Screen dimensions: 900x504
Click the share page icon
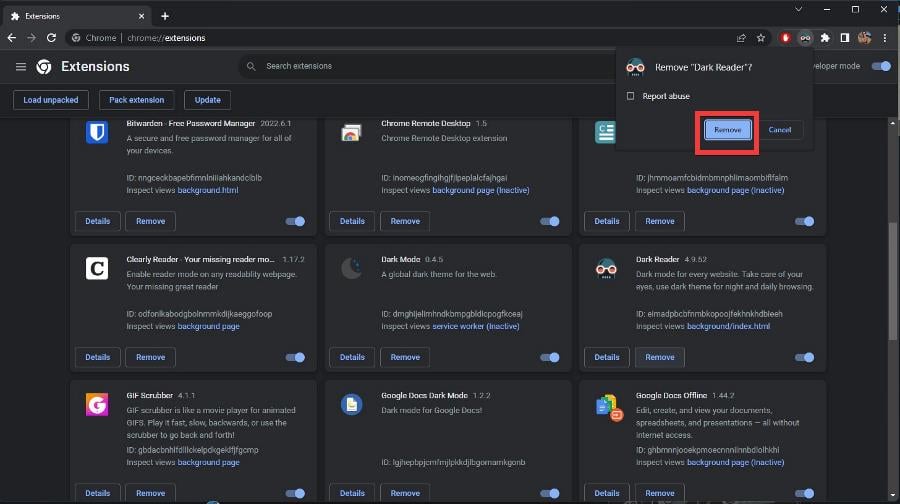pyautogui.click(x=741, y=38)
